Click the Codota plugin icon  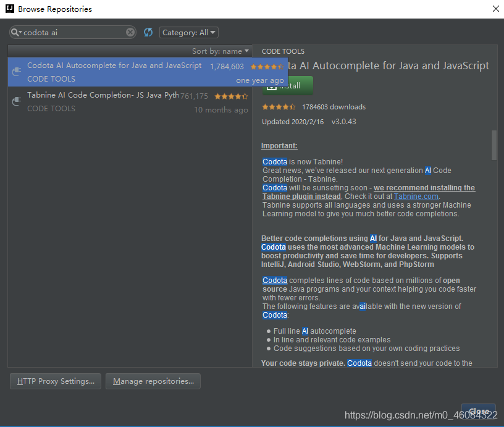point(17,72)
